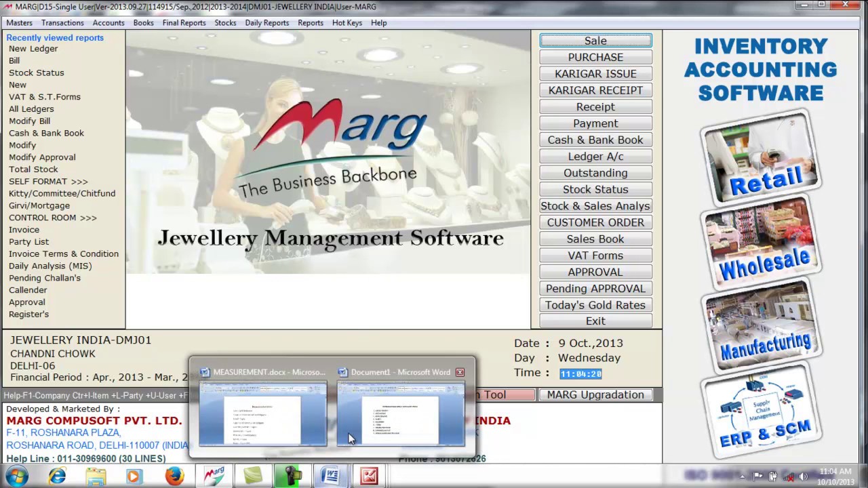Open the Books menu
This screenshot has width=868, height=488.
[143, 23]
